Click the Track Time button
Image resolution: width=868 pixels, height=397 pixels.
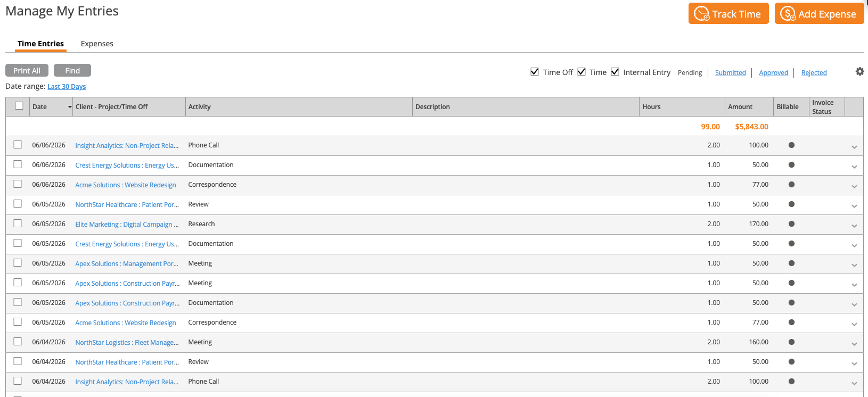point(728,14)
